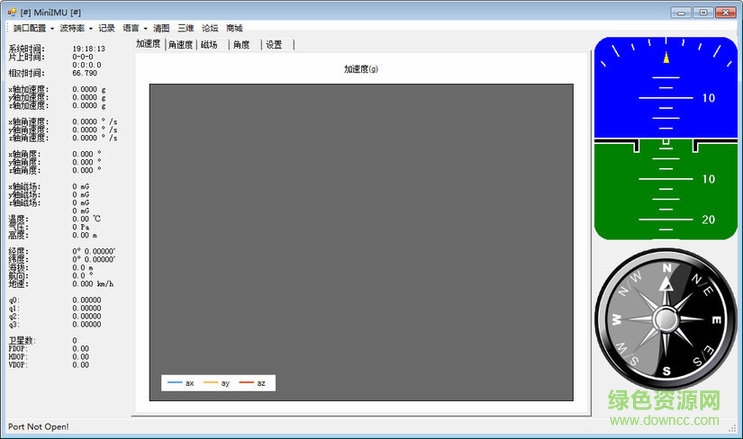This screenshot has height=439, width=743.
Task: Click the yellow pointer atop attitude indicator
Action: tap(666, 57)
